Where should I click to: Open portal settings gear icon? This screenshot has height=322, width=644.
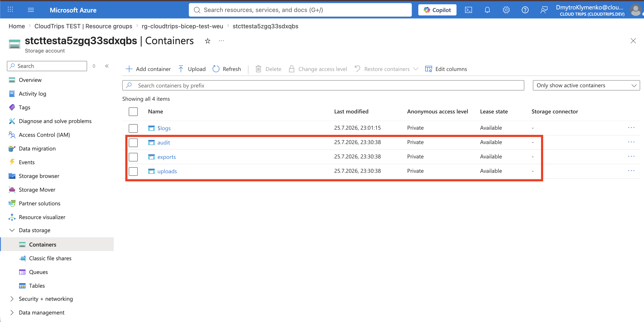click(x=506, y=10)
